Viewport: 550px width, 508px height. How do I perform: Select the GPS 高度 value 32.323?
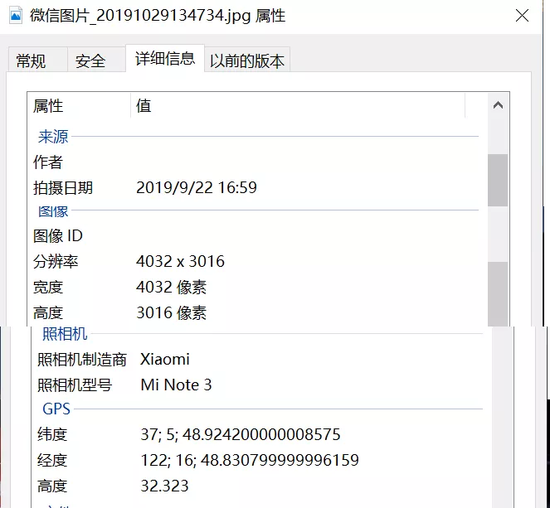(165, 486)
